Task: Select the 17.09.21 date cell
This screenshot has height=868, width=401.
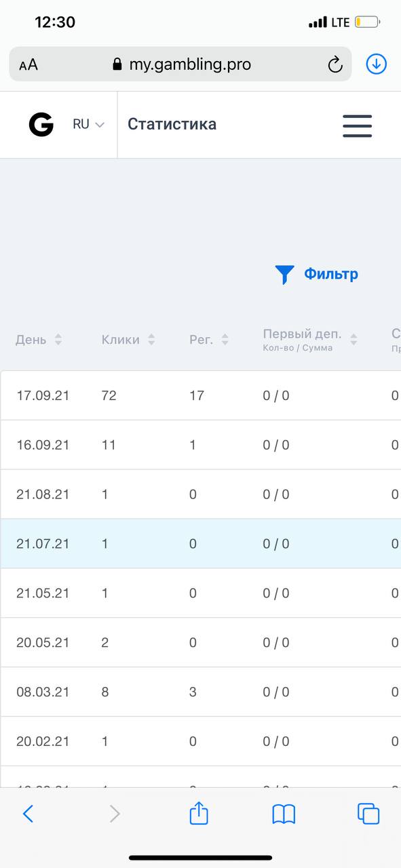Action: (x=43, y=395)
